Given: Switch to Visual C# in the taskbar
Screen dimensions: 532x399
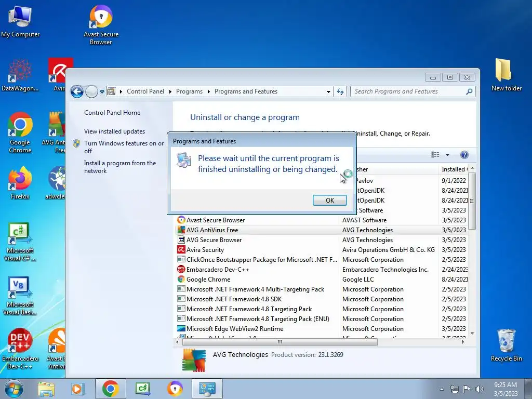Looking at the screenshot, I should click(x=142, y=389).
